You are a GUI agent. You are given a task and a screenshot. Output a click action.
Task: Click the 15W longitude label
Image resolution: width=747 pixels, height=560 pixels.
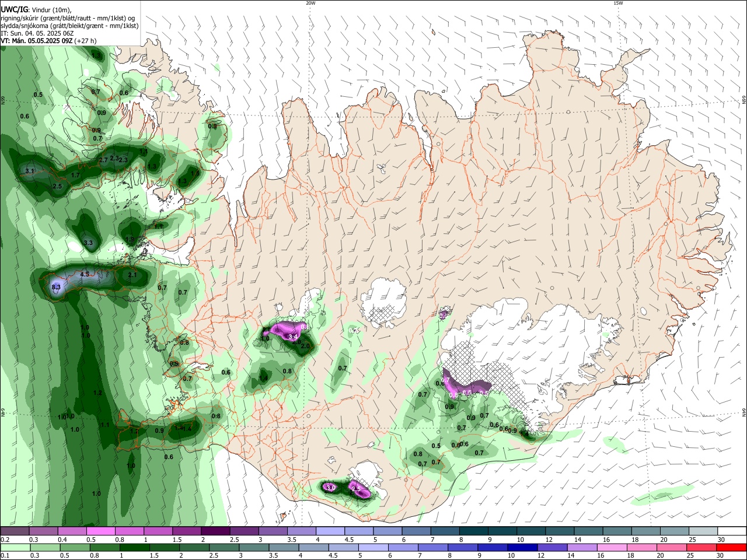(618, 3)
